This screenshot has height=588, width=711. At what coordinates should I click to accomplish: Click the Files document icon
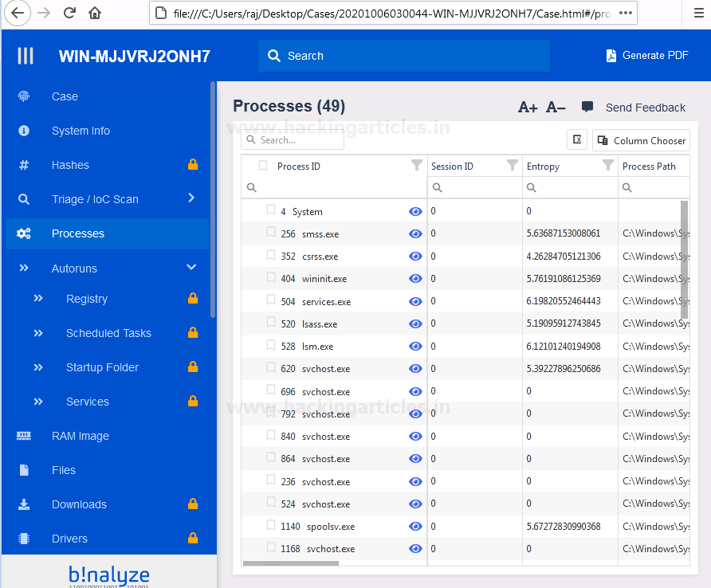coord(24,470)
